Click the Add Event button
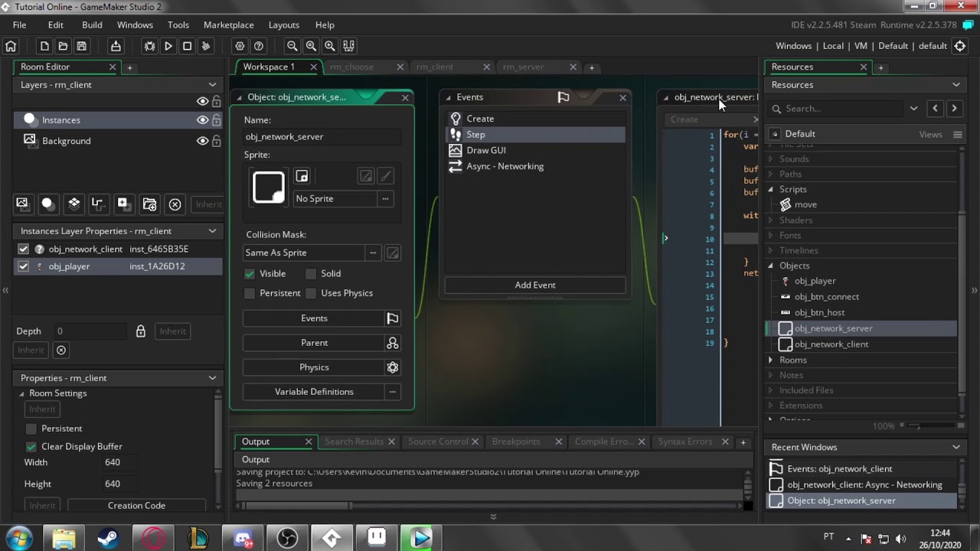The width and height of the screenshot is (980, 551). [x=535, y=285]
